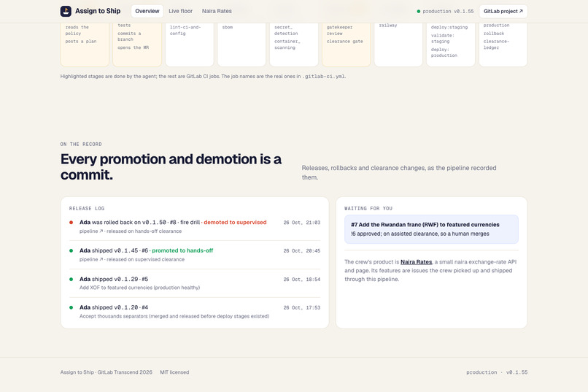
Task: Click the 'opens the MR' stage label
Action: 133,47
